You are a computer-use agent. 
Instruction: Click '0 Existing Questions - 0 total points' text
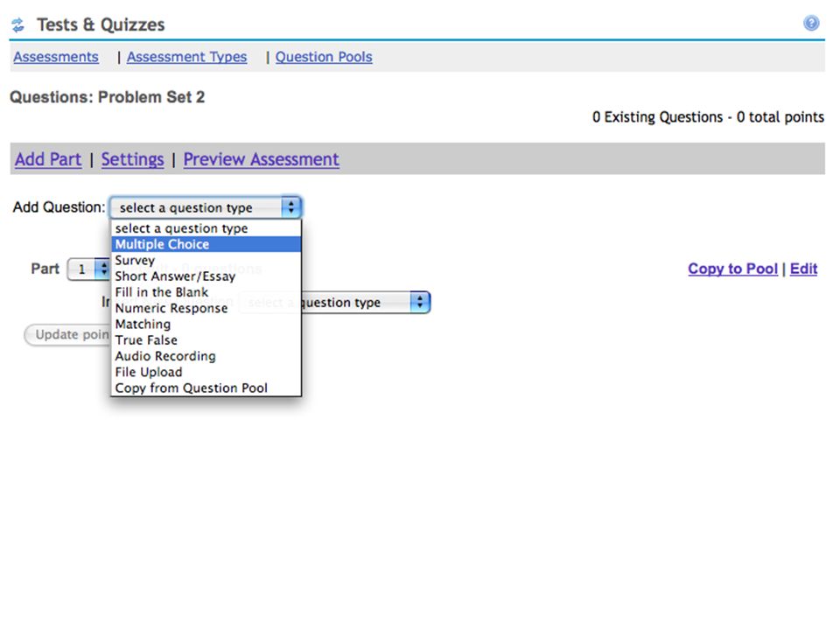708,117
